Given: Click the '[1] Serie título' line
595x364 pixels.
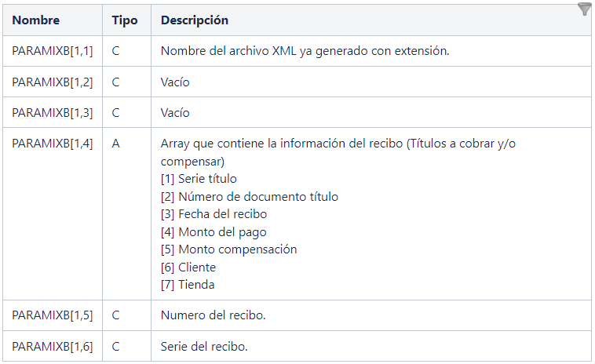Looking at the screenshot, I should click(x=199, y=179).
